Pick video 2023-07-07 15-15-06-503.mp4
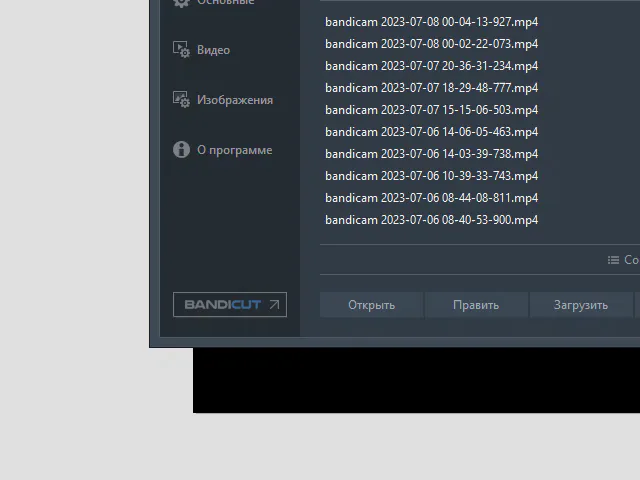The image size is (640, 480). pos(431,110)
